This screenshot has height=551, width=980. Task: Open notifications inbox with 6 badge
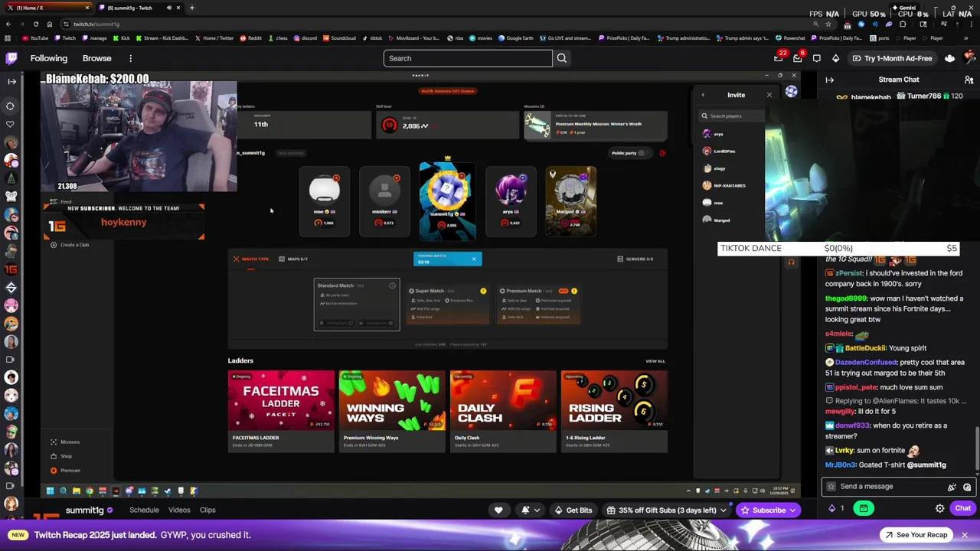pyautogui.click(x=798, y=58)
